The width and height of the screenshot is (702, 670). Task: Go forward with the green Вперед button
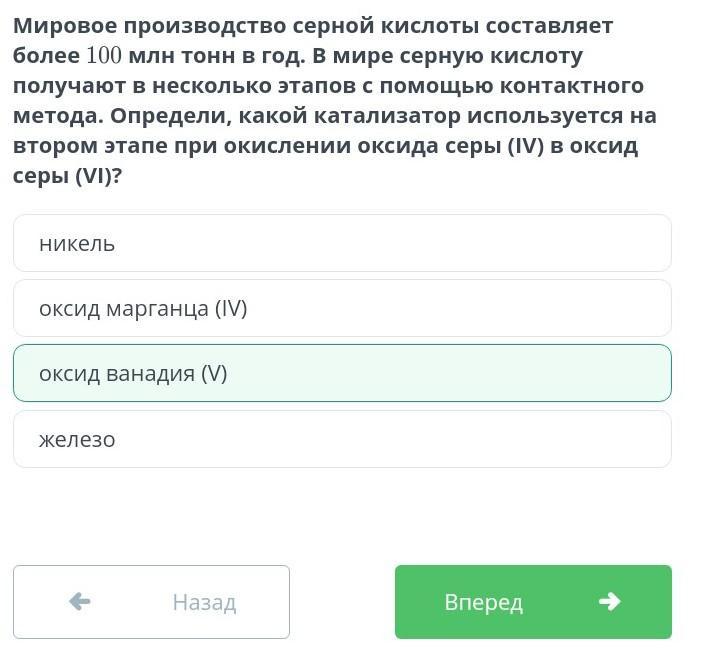point(533,602)
